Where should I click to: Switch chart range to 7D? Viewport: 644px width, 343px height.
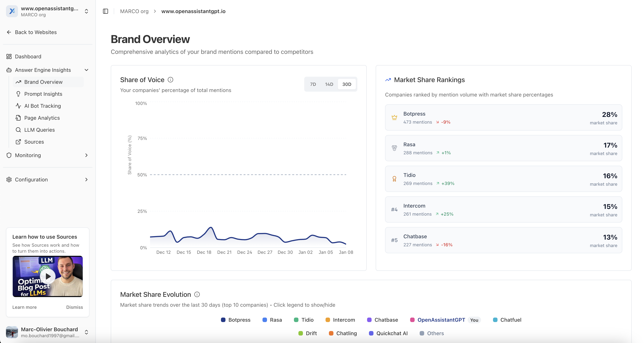(x=313, y=84)
